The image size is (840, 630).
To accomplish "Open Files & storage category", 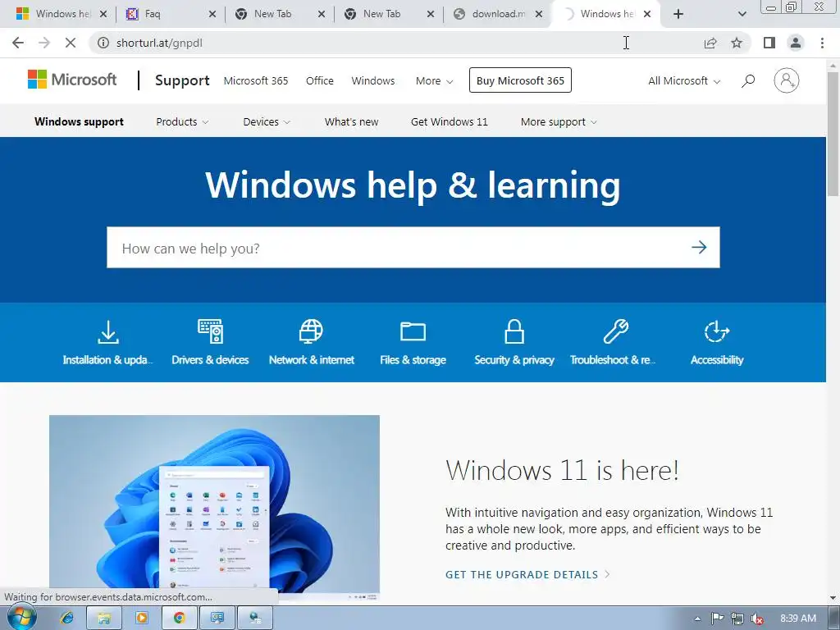I will [x=413, y=343].
